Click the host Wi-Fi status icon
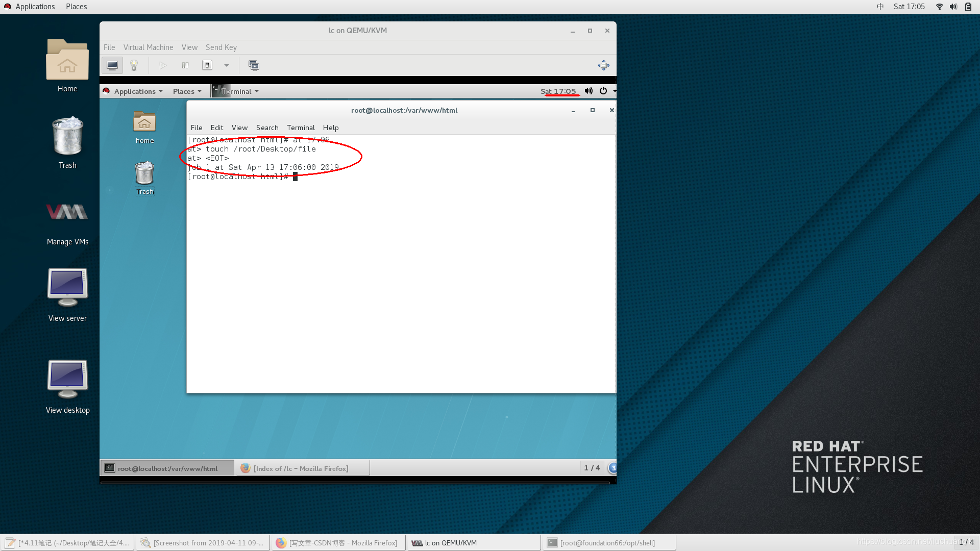Viewport: 980px width, 551px height. pos(939,7)
